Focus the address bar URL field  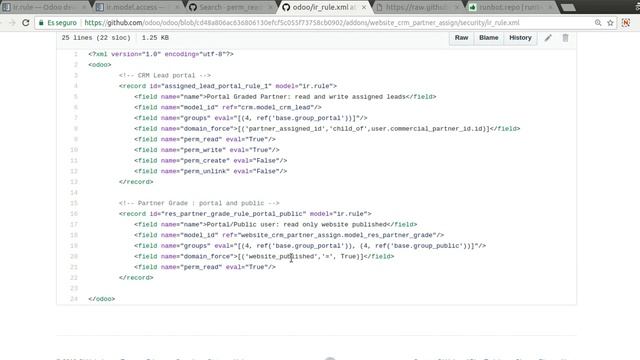[302, 23]
